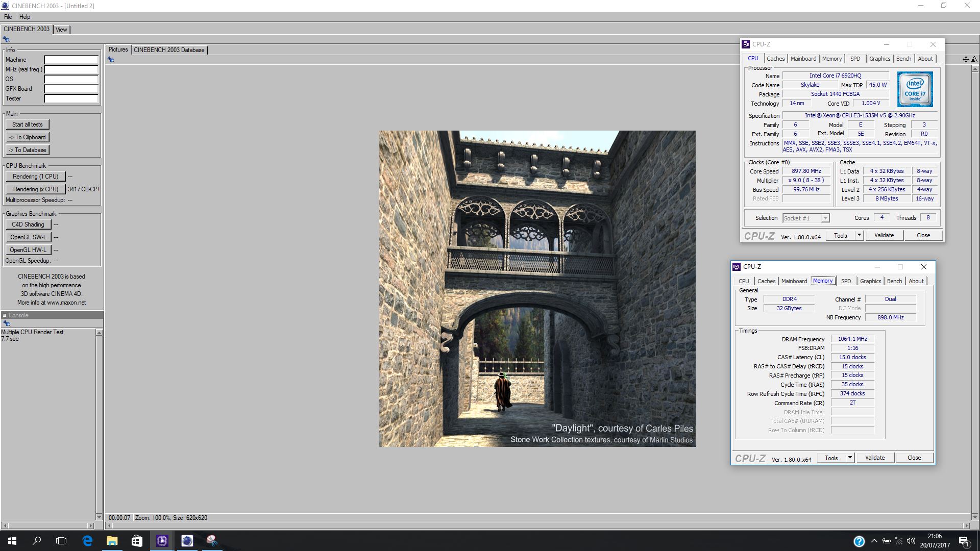This screenshot has height=551, width=980.
Task: Click the 897.80 MHz Core Speed value
Action: pyautogui.click(x=806, y=171)
